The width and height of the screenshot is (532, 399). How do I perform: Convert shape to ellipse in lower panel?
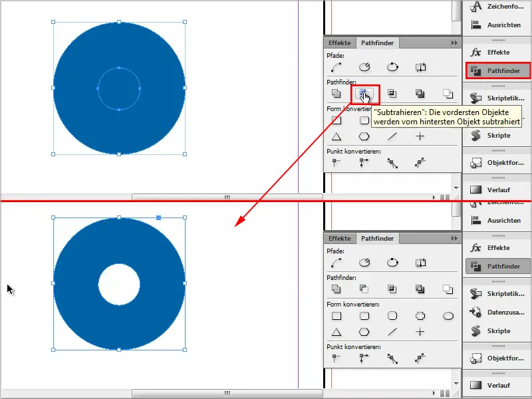(448, 316)
